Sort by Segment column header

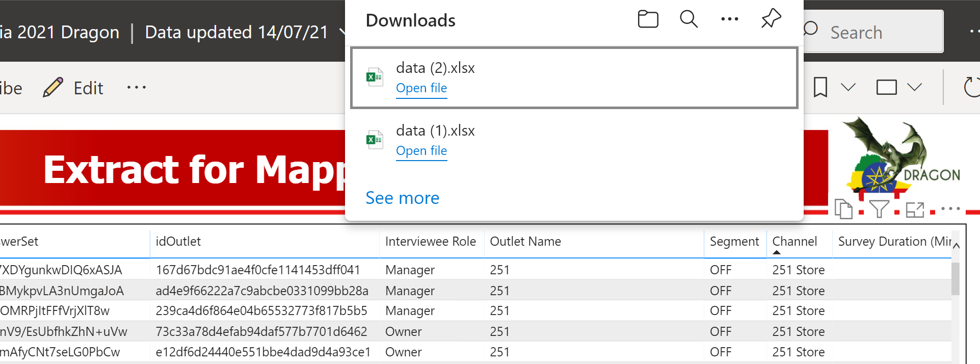tap(735, 242)
